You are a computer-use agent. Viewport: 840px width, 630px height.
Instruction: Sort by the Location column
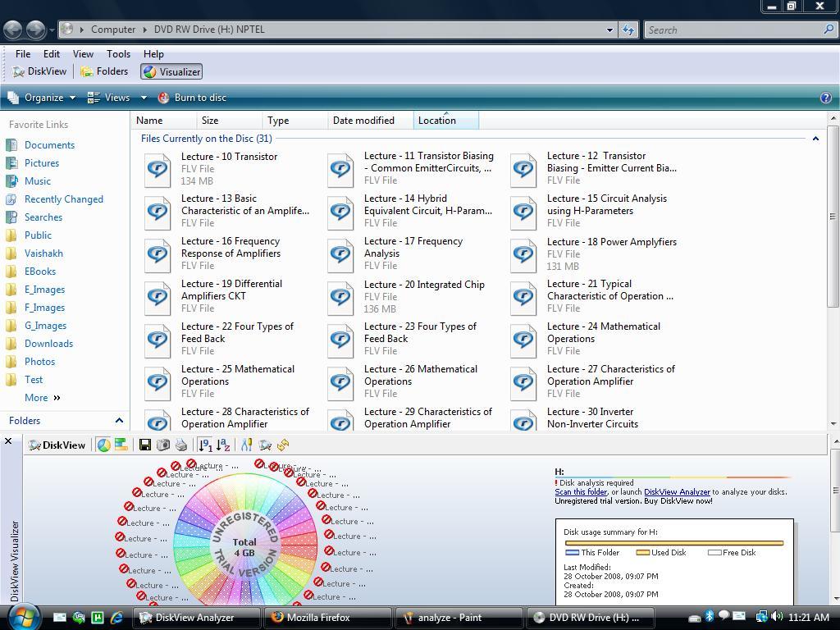point(445,121)
